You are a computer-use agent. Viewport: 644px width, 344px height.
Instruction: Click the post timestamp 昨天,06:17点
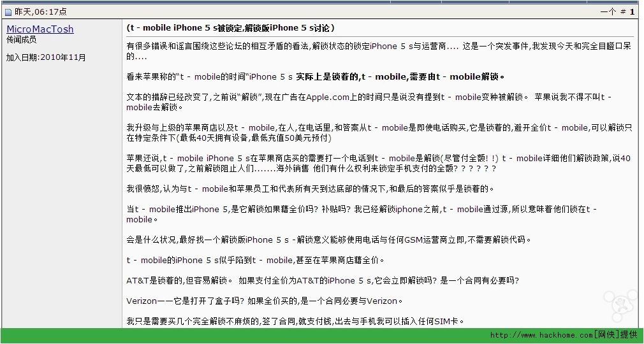(41, 12)
